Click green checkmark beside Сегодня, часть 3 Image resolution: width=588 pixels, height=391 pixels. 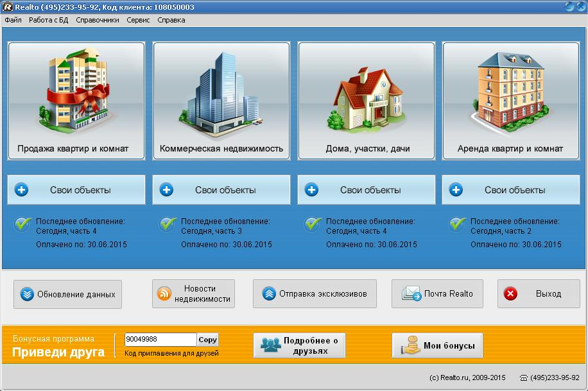168,224
